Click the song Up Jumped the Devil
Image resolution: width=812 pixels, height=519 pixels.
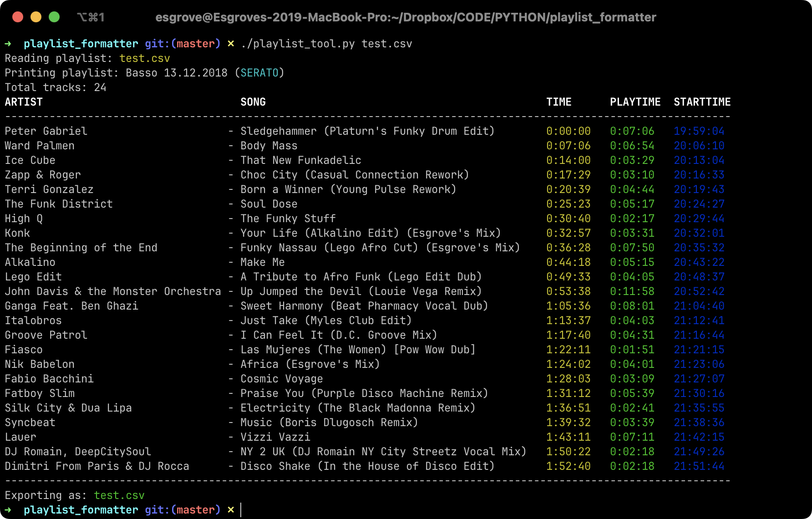pyautogui.click(x=301, y=291)
